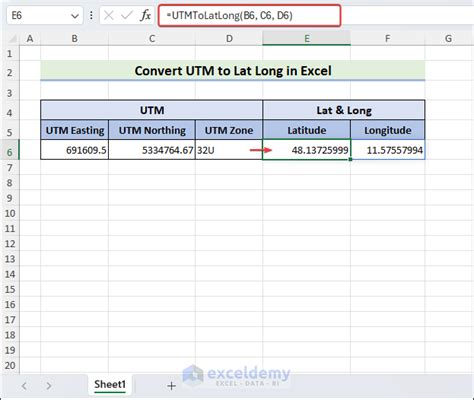Cancel the formula entry with X icon
Screen dimensions: 474x400
click(109, 15)
